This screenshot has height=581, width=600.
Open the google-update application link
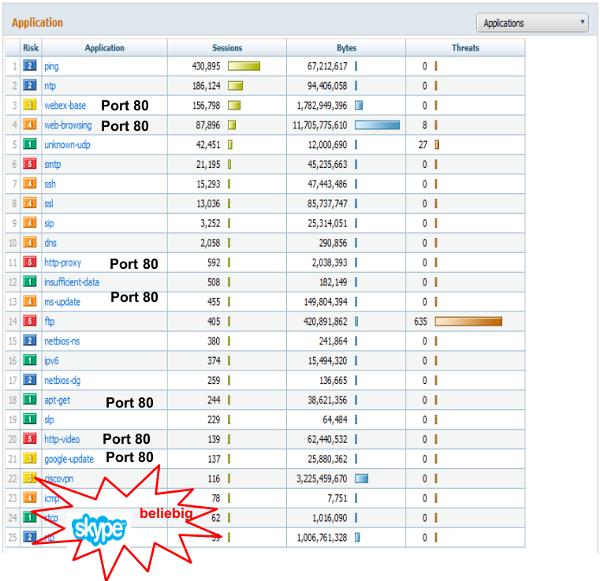pyautogui.click(x=69, y=459)
